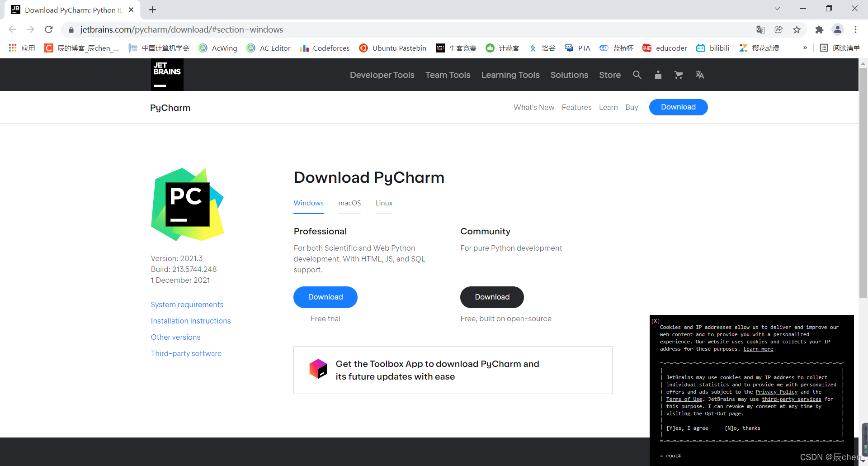Viewport: 868px width, 466px height.
Task: Open the shopping cart icon
Action: [x=679, y=75]
